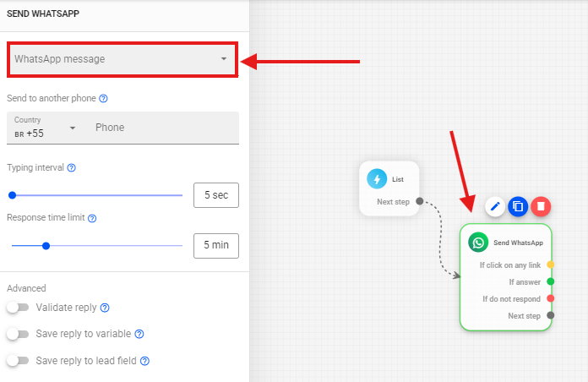Click the green WhatsApp icon in the node
588x382 pixels.
[479, 243]
